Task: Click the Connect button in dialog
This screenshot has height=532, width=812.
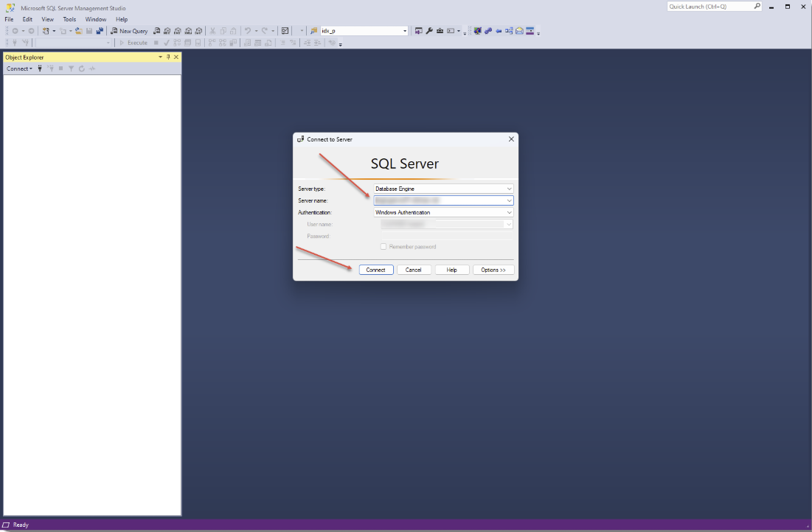Action: 376,270
